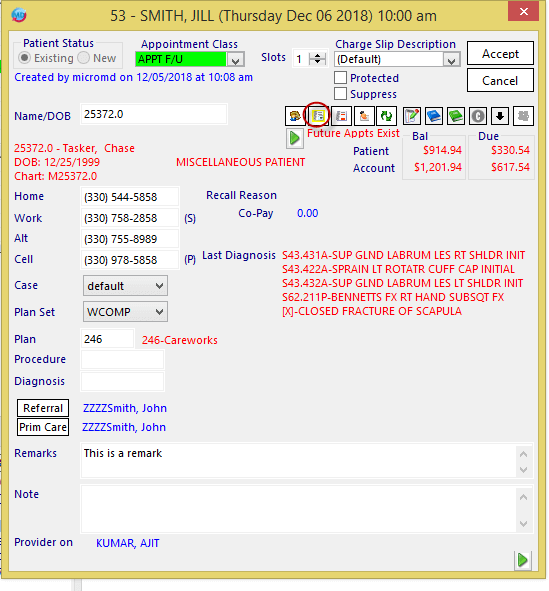The width and height of the screenshot is (549, 591).
Task: Click the notepad with pencil icon
Action: (x=411, y=116)
